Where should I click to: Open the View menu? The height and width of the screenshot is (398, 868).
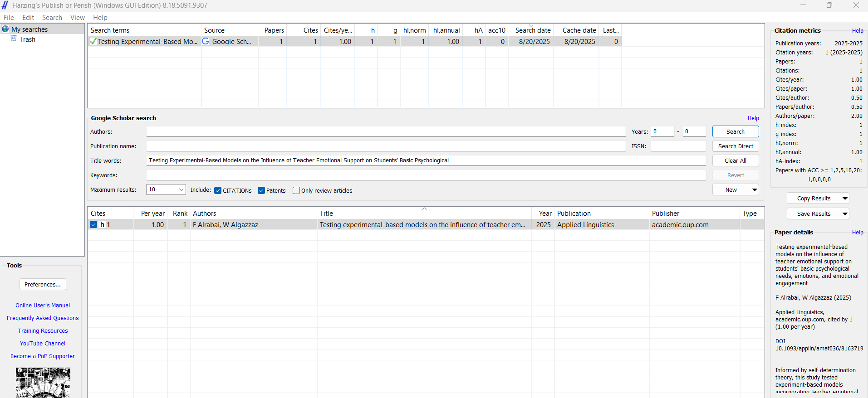coord(78,18)
